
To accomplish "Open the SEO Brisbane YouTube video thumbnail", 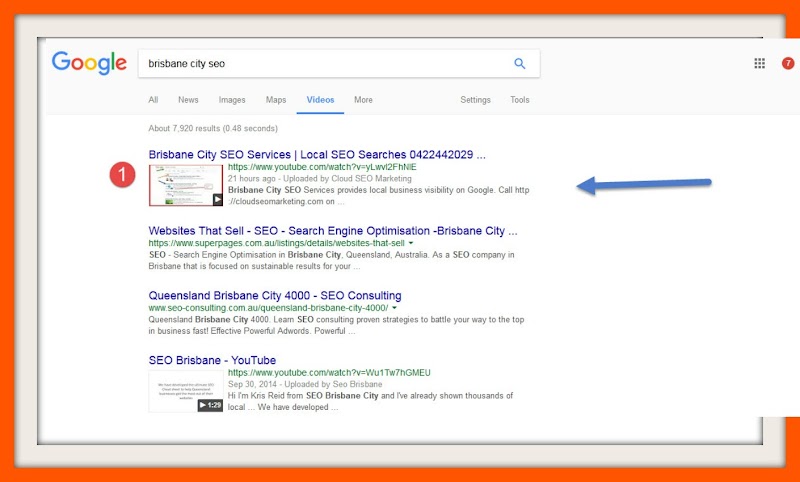I will [186, 391].
